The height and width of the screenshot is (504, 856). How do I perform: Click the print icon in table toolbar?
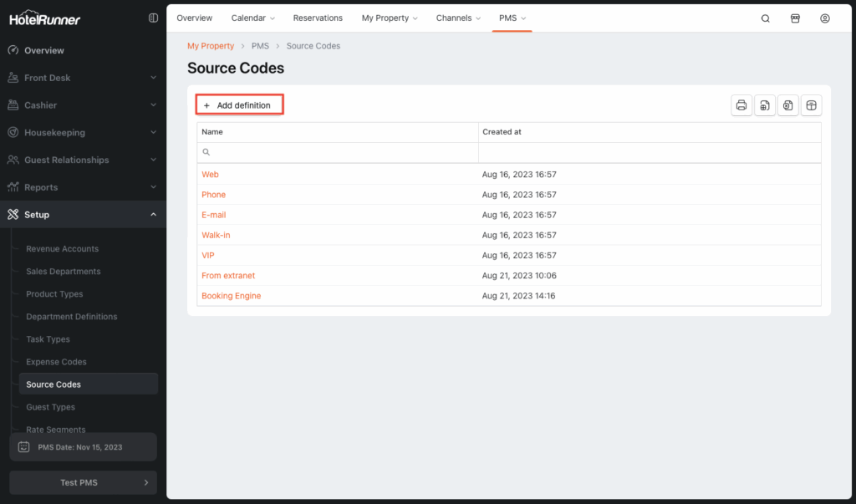(741, 105)
